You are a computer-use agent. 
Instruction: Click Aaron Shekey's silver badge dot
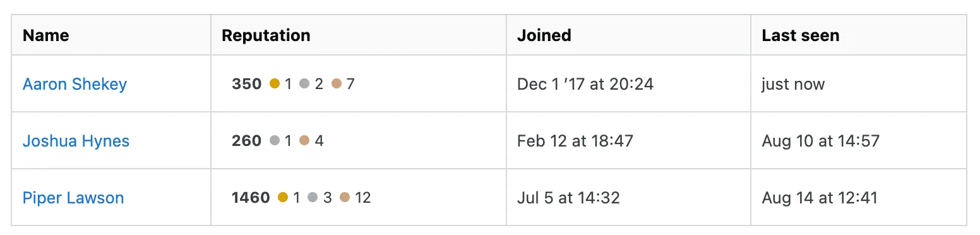click(304, 83)
